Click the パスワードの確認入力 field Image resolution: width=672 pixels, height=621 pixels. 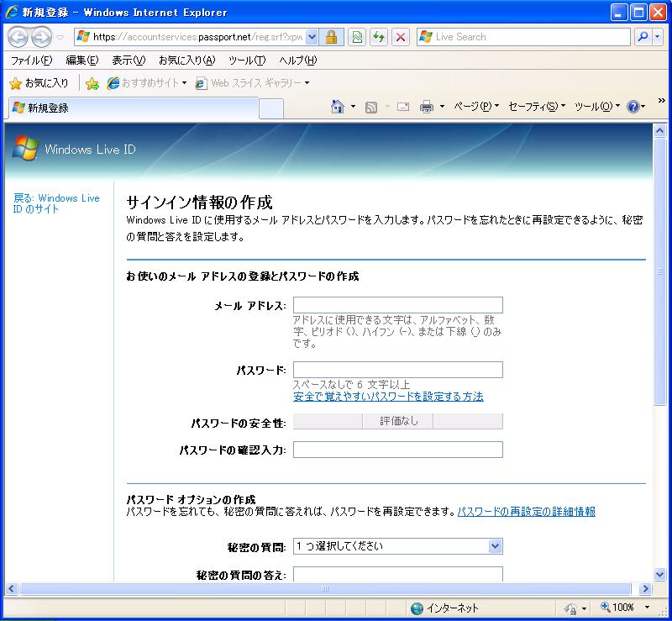(x=397, y=450)
